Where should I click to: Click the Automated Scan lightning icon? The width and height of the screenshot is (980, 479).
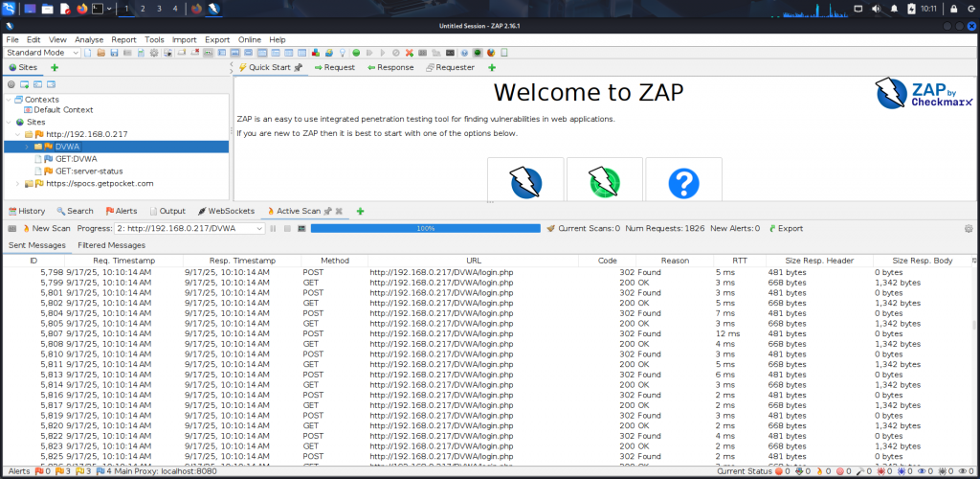(x=525, y=182)
